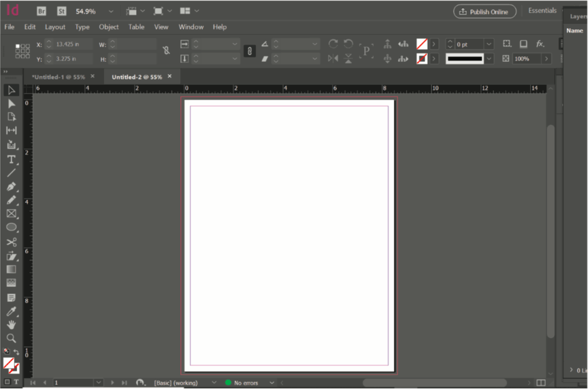The height and width of the screenshot is (389, 588).
Task: Open the Essentials workspace switcher
Action: click(542, 10)
